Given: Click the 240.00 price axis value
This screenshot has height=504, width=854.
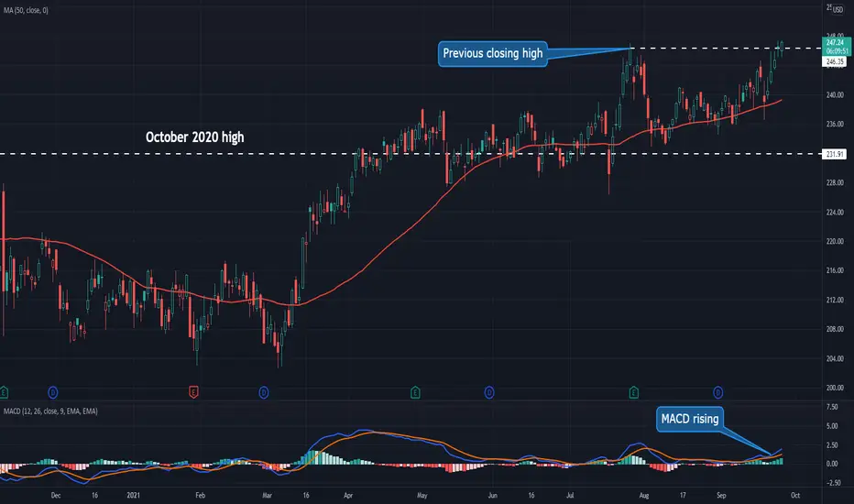Looking at the screenshot, I should coord(835,94).
